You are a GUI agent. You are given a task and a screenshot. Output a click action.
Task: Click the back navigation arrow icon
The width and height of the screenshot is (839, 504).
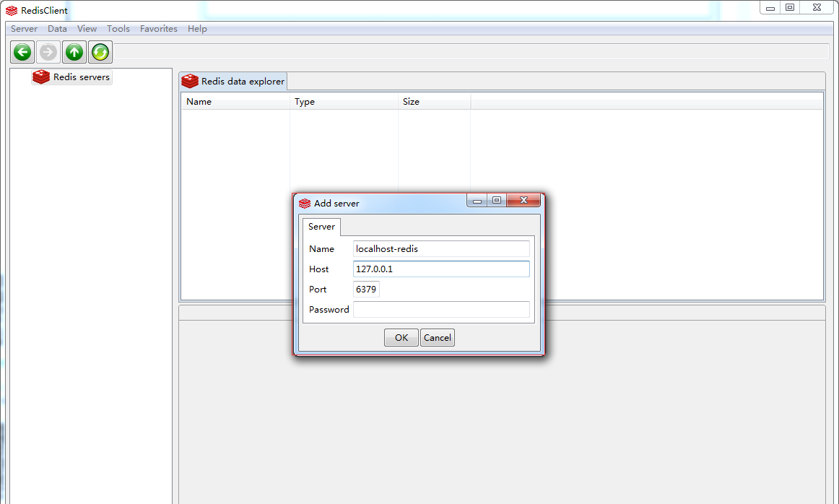point(22,51)
